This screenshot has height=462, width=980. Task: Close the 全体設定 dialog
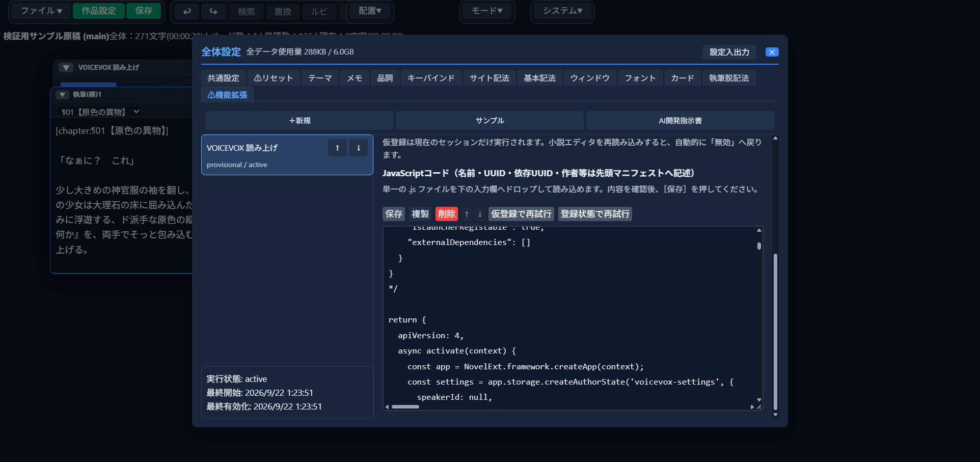[x=772, y=52]
